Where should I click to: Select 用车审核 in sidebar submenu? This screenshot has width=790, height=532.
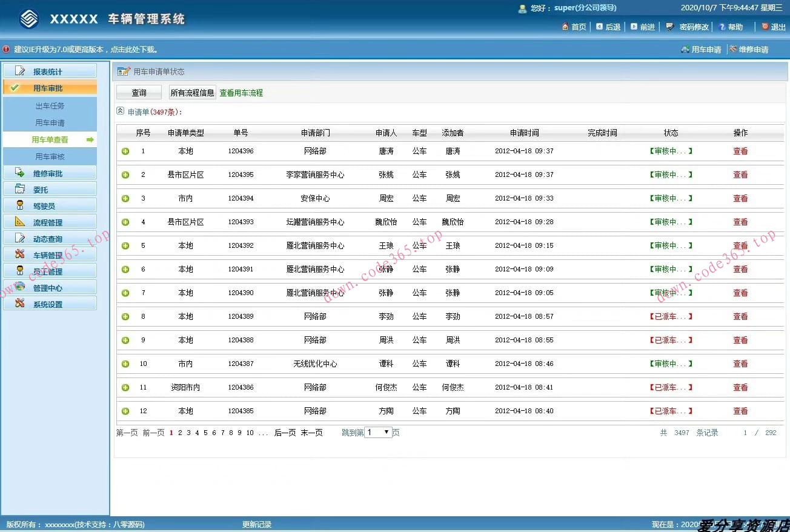click(50, 156)
